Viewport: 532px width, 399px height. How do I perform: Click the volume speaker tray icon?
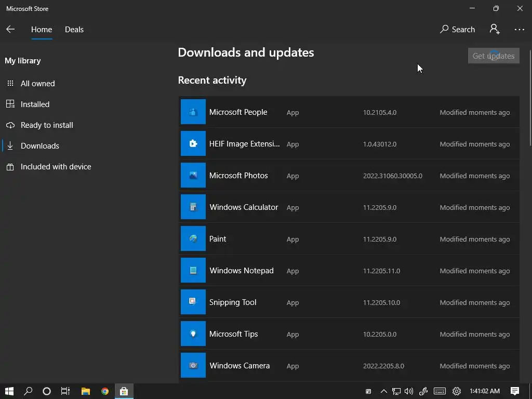tap(409, 391)
